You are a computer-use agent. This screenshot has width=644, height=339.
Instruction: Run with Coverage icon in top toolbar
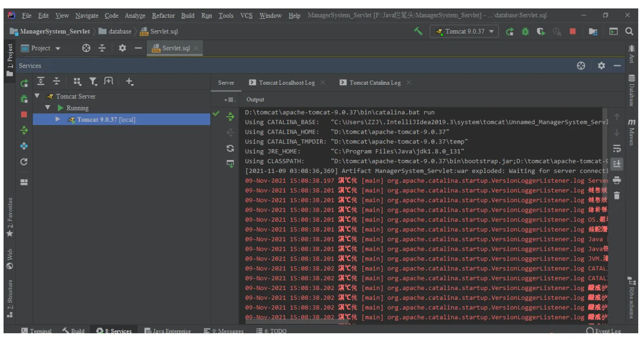click(x=541, y=31)
